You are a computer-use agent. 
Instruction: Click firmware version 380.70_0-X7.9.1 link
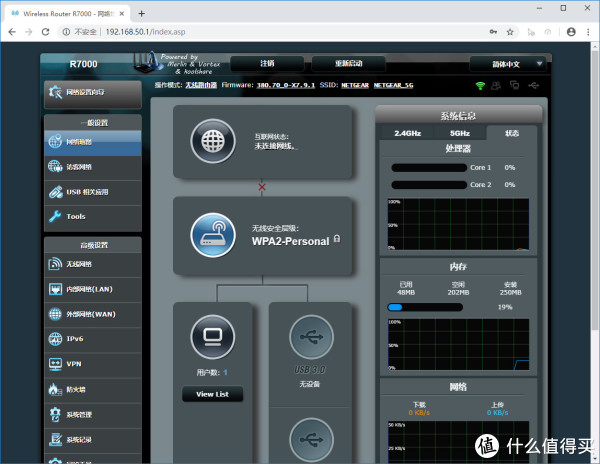tap(285, 85)
